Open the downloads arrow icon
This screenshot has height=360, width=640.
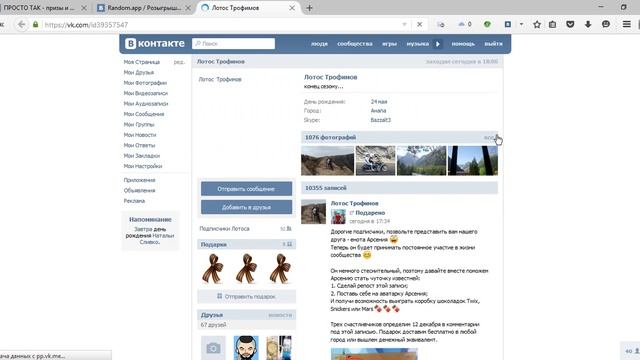pos(588,24)
